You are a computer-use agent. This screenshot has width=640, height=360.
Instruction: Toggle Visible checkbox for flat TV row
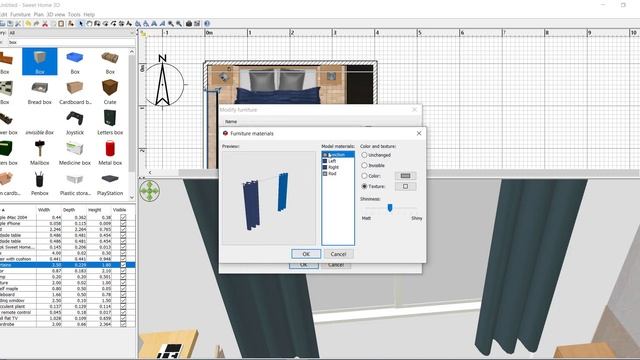pos(123,318)
